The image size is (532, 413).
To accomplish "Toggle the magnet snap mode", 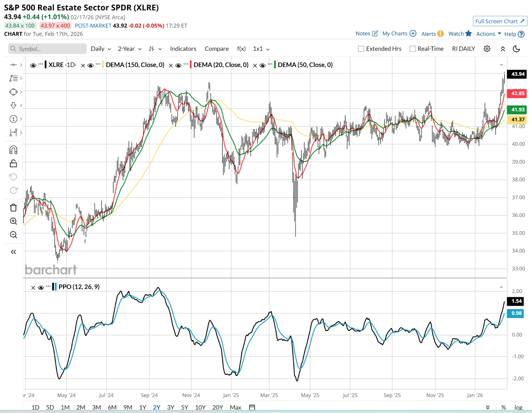I will click(13, 150).
